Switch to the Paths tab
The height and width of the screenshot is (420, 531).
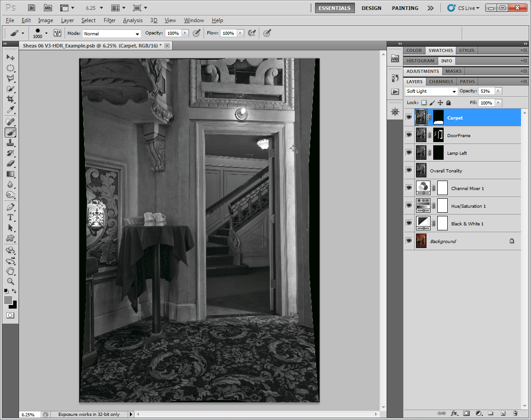(467, 81)
